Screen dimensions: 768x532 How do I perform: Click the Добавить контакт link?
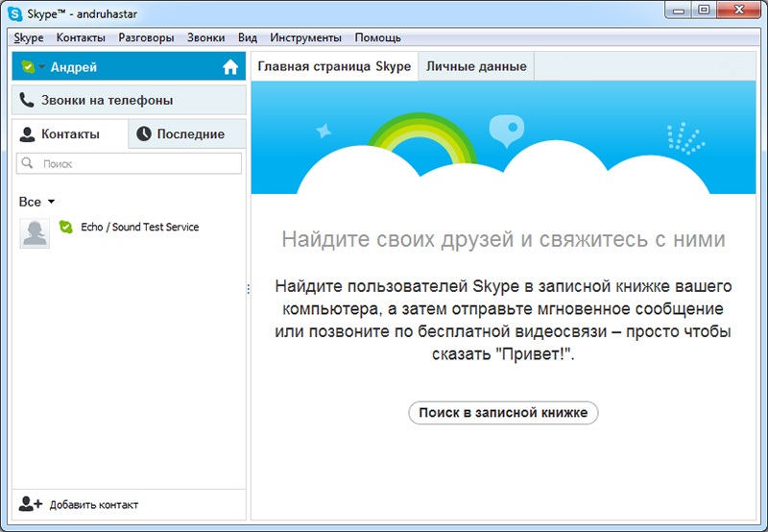[x=93, y=505]
